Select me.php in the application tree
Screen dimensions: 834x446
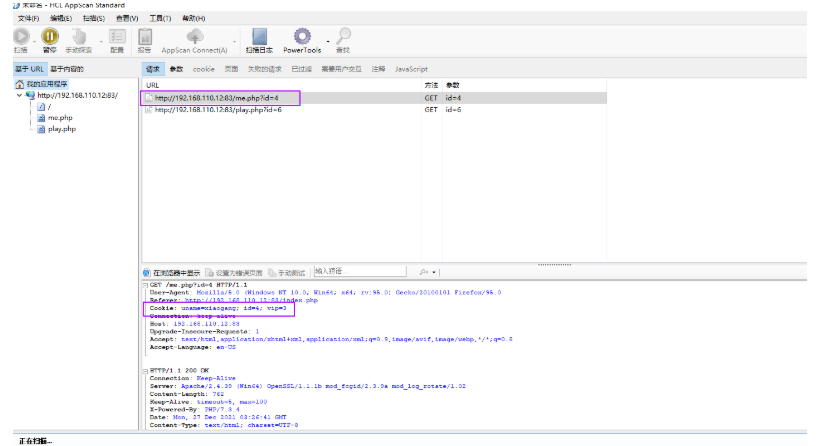[60, 117]
